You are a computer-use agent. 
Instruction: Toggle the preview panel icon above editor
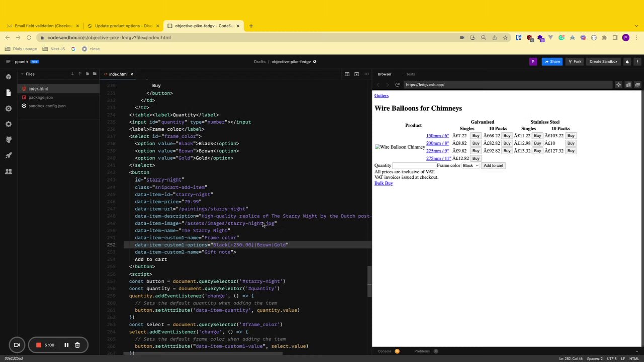(x=356, y=74)
